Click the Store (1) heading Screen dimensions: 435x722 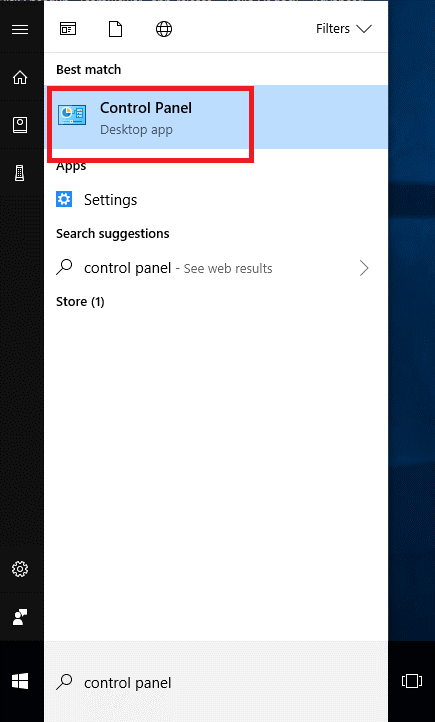pos(80,302)
